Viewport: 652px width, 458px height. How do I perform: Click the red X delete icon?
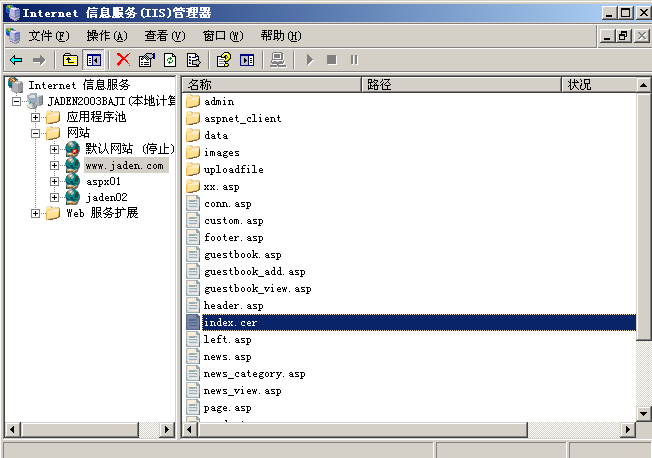[123, 60]
